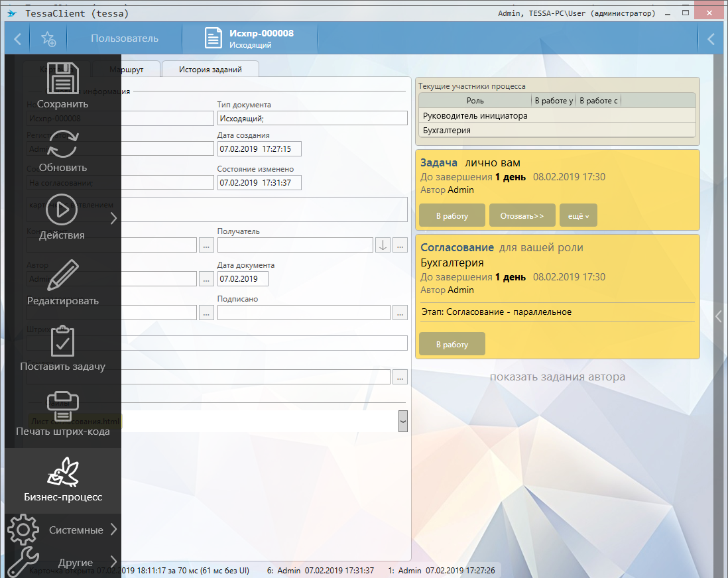
Task: Switch to the Маршрут tab
Action: coord(126,69)
